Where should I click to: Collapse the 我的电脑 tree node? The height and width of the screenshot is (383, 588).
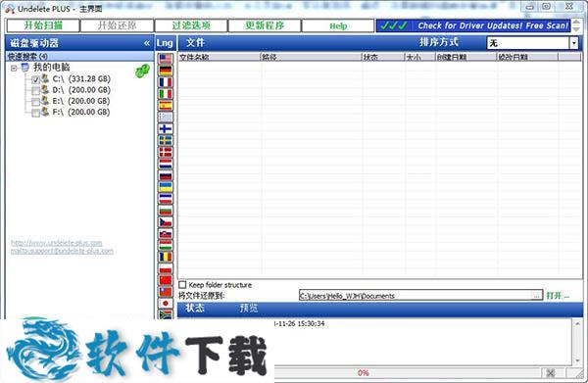pos(14,69)
